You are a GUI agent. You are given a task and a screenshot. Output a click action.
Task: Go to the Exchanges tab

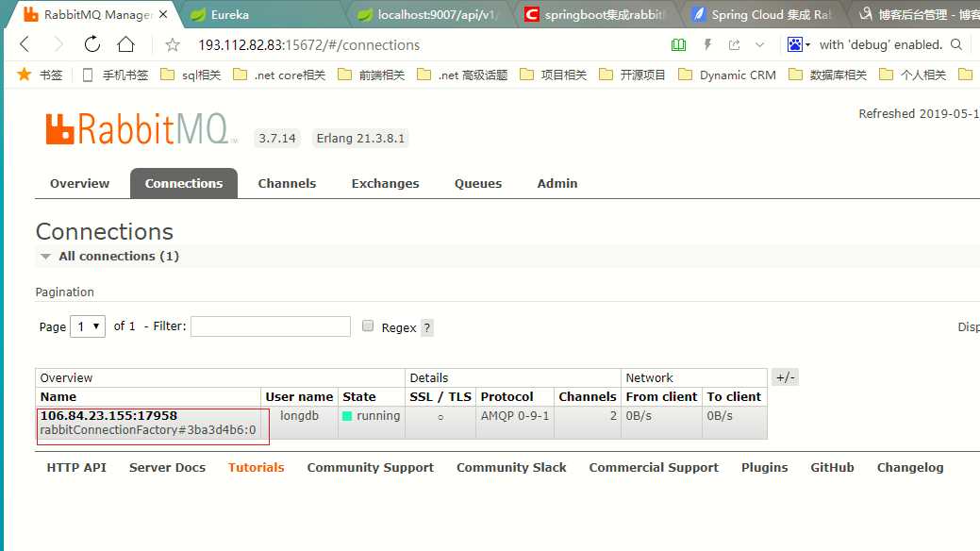click(x=385, y=183)
